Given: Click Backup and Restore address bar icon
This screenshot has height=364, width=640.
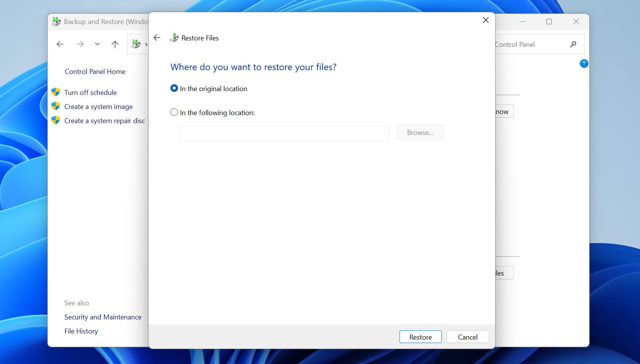Looking at the screenshot, I should click(136, 44).
